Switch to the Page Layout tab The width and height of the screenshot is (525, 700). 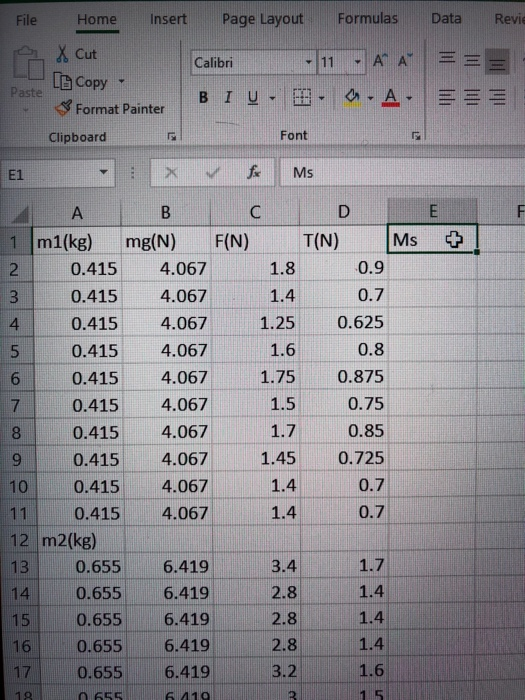click(x=262, y=19)
